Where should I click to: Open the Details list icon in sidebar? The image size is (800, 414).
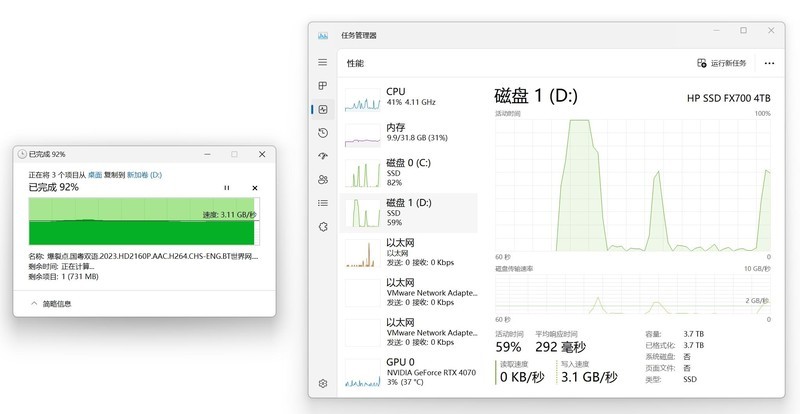point(322,203)
